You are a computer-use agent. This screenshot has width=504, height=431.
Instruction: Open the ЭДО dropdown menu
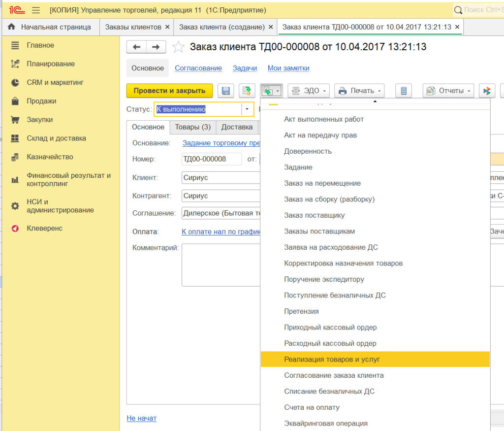(x=309, y=91)
